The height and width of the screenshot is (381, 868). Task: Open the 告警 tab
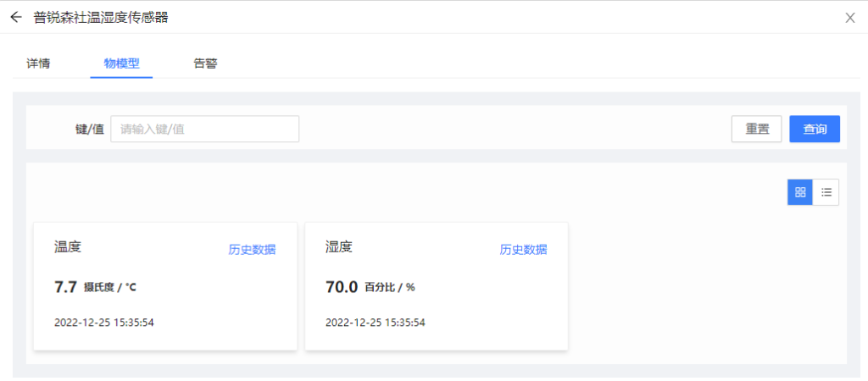pos(205,63)
